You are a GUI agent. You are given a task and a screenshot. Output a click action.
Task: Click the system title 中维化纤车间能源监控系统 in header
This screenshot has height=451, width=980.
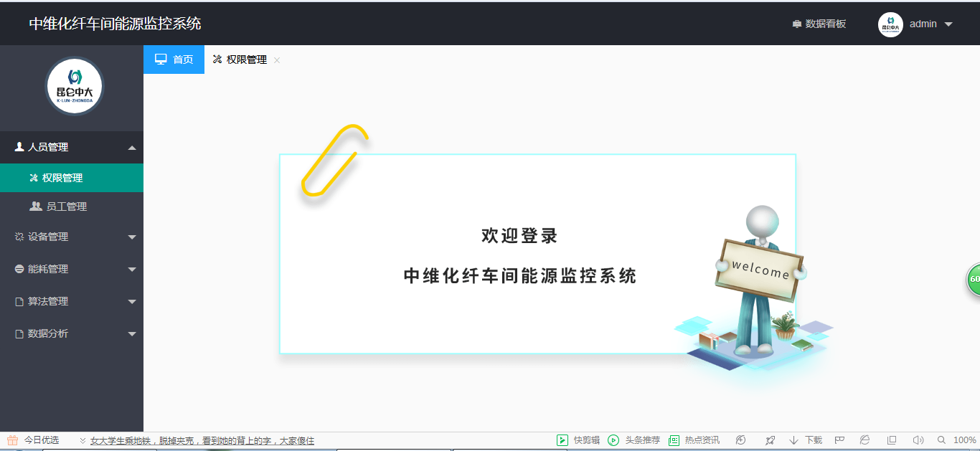pos(115,24)
